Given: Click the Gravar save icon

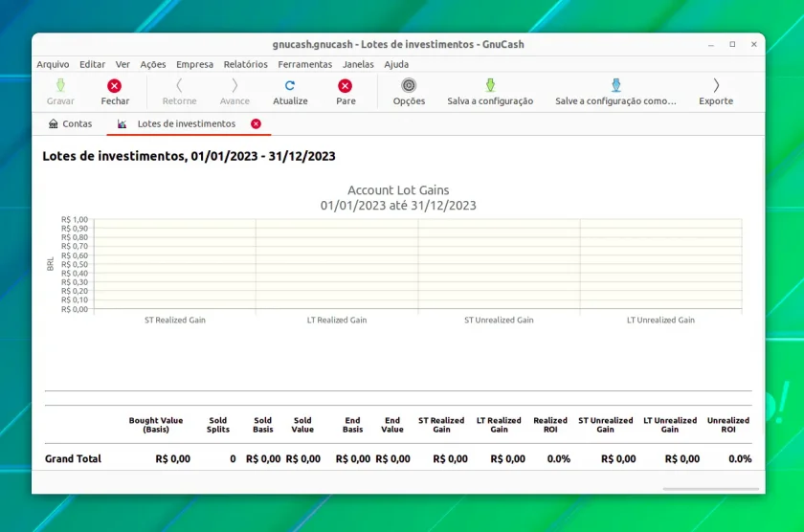Looking at the screenshot, I should tap(60, 85).
